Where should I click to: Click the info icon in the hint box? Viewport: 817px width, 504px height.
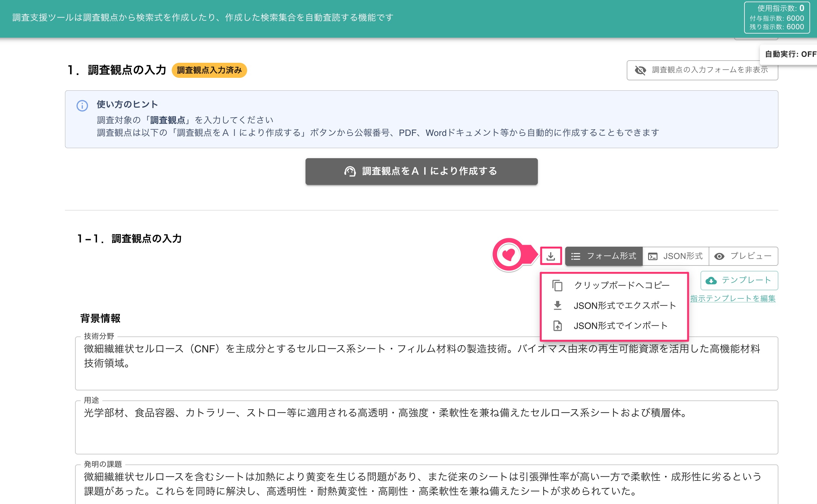click(82, 106)
